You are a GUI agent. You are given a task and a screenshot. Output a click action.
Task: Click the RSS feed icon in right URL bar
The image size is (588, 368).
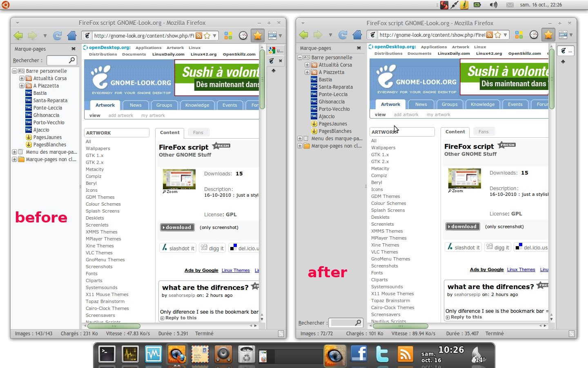coord(490,35)
